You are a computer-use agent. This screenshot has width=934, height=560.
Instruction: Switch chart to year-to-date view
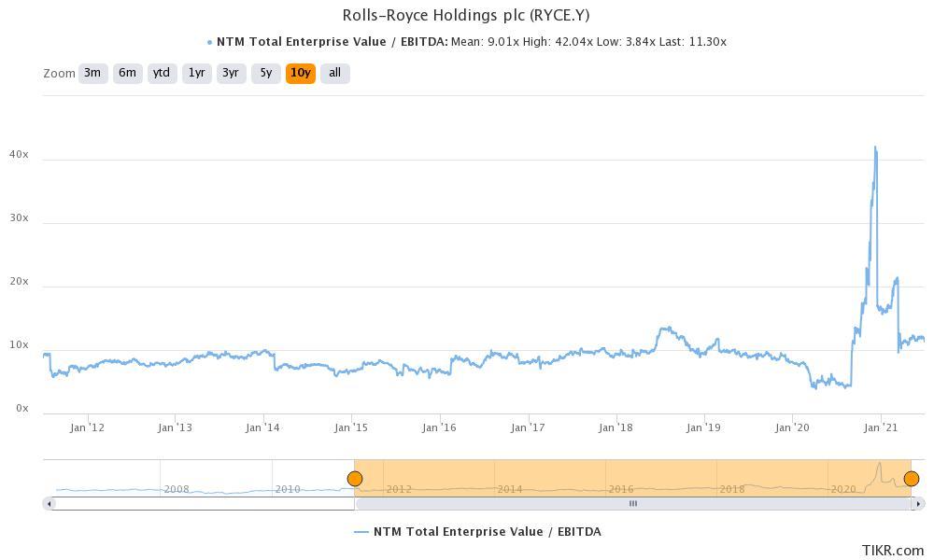tap(161, 73)
